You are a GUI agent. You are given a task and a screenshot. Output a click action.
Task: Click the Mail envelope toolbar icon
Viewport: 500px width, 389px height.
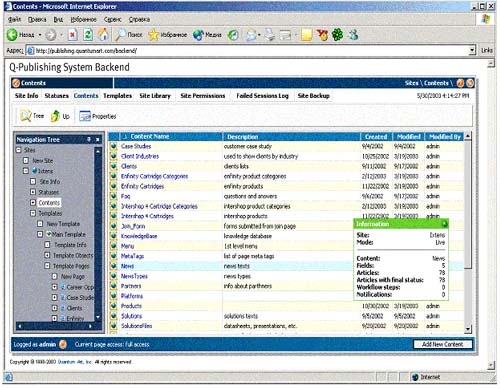click(252, 35)
